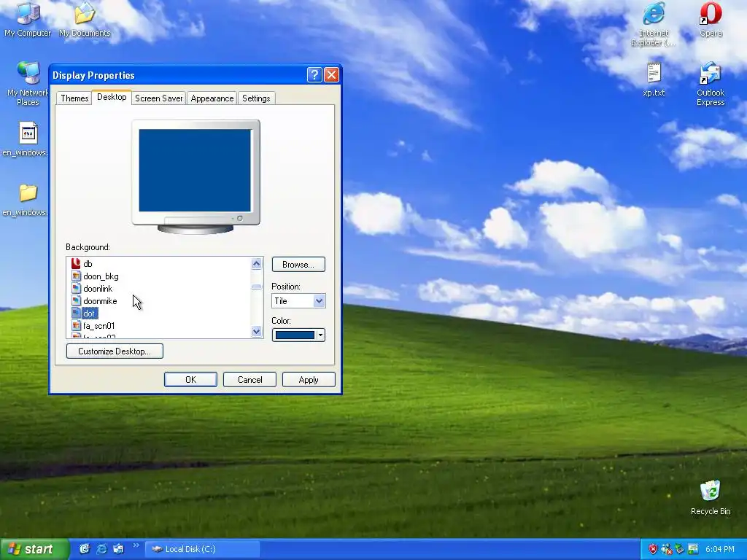Open the Start menu

coord(34,549)
